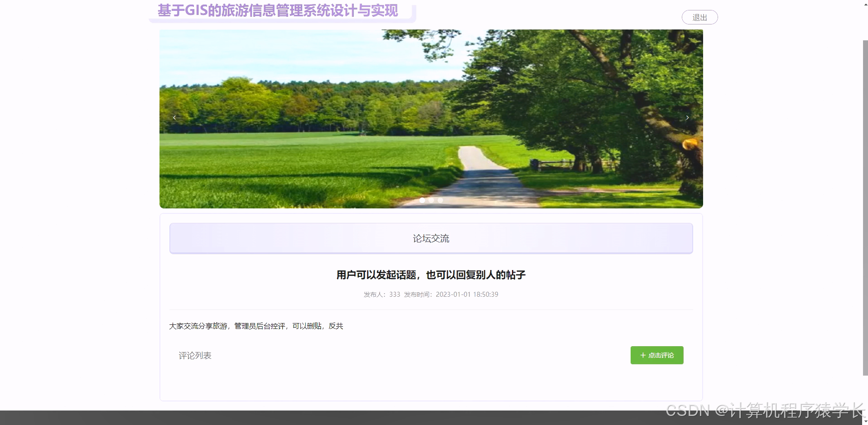Click the carousel previous-slide arrow icon
This screenshot has width=868, height=425.
point(174,117)
